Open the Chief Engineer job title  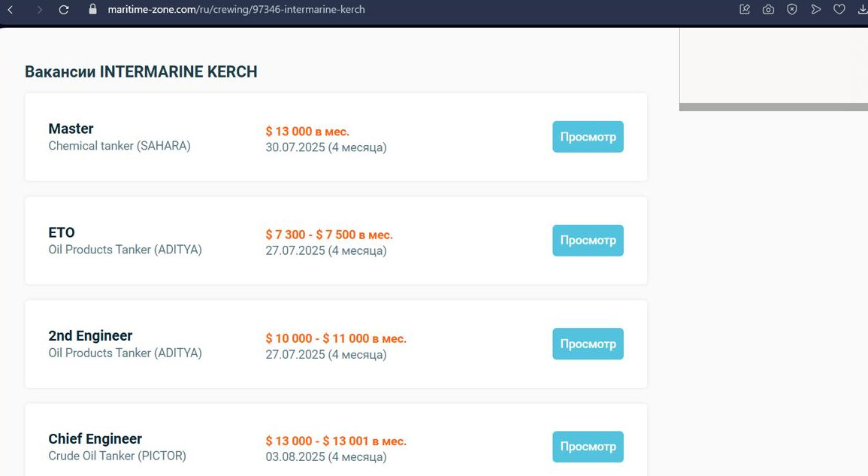click(95, 439)
